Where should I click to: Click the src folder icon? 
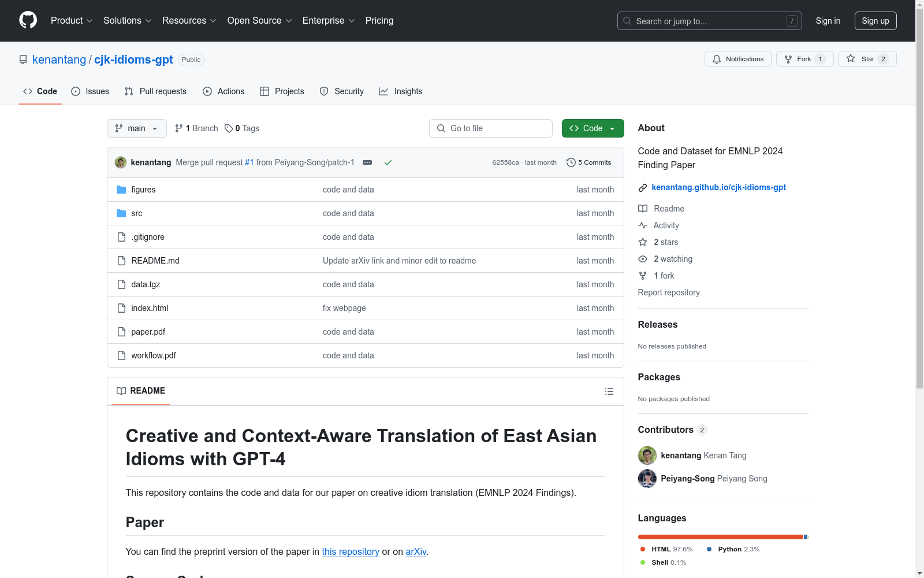click(121, 213)
